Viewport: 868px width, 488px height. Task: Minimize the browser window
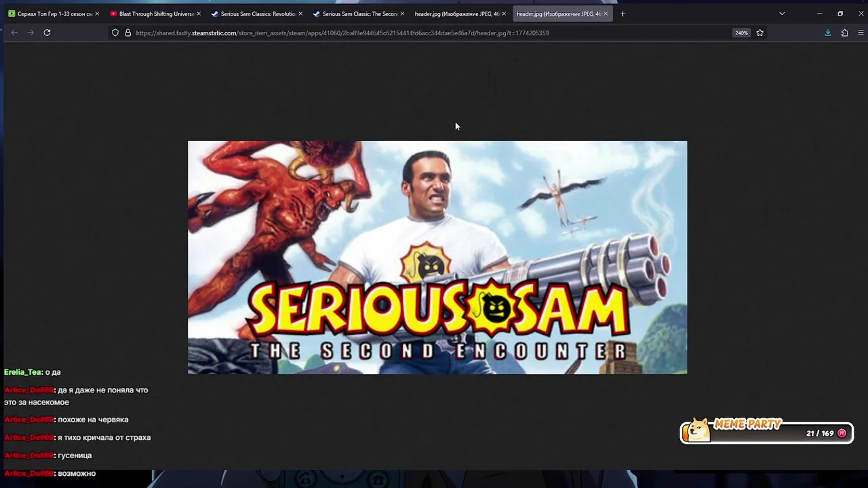819,14
